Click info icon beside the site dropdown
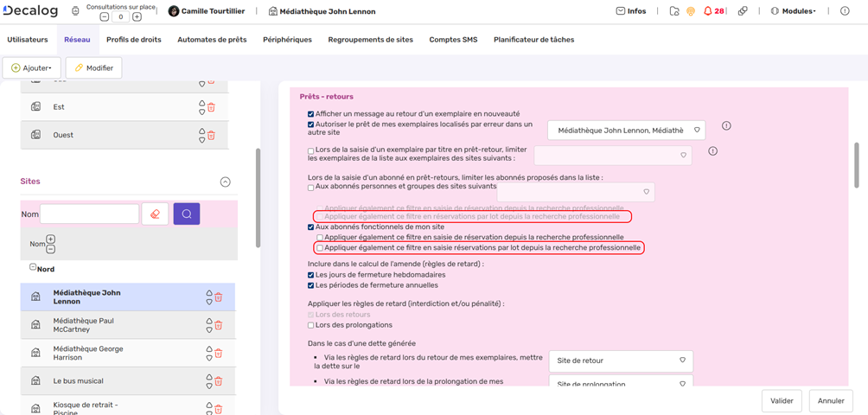Viewport: 868px width, 415px height. click(726, 126)
